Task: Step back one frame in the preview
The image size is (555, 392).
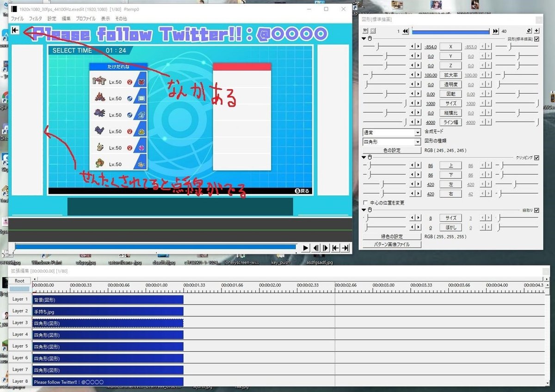Action: (316, 248)
